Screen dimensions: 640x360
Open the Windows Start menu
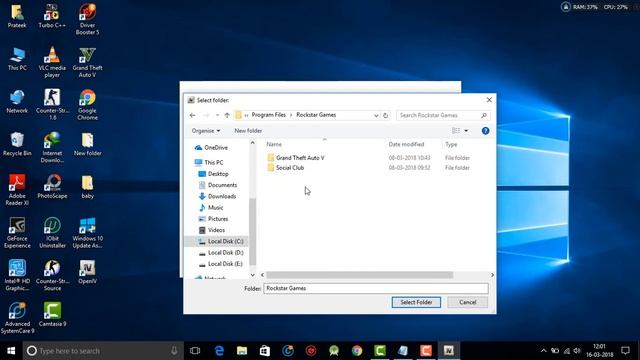11,351
